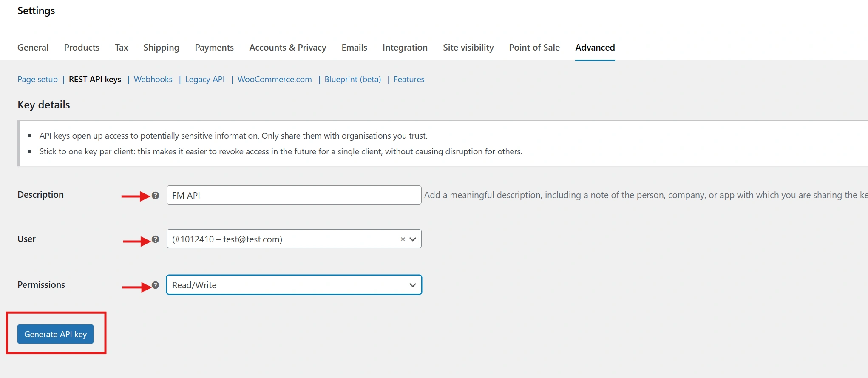868x378 pixels.
Task: Open the WooCommerce.com section link
Action: click(x=275, y=80)
